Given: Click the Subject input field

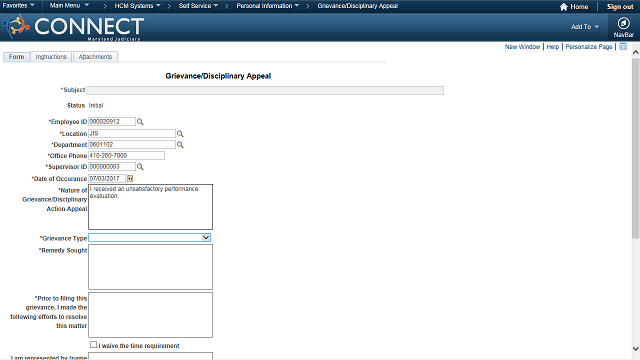Looking at the screenshot, I should coord(265,90).
